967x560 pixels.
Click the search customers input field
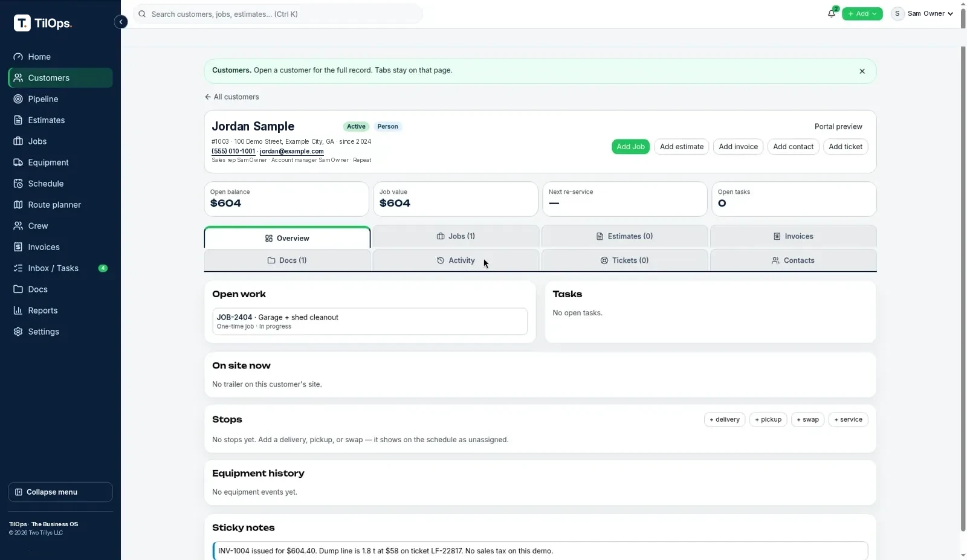pyautogui.click(x=278, y=14)
